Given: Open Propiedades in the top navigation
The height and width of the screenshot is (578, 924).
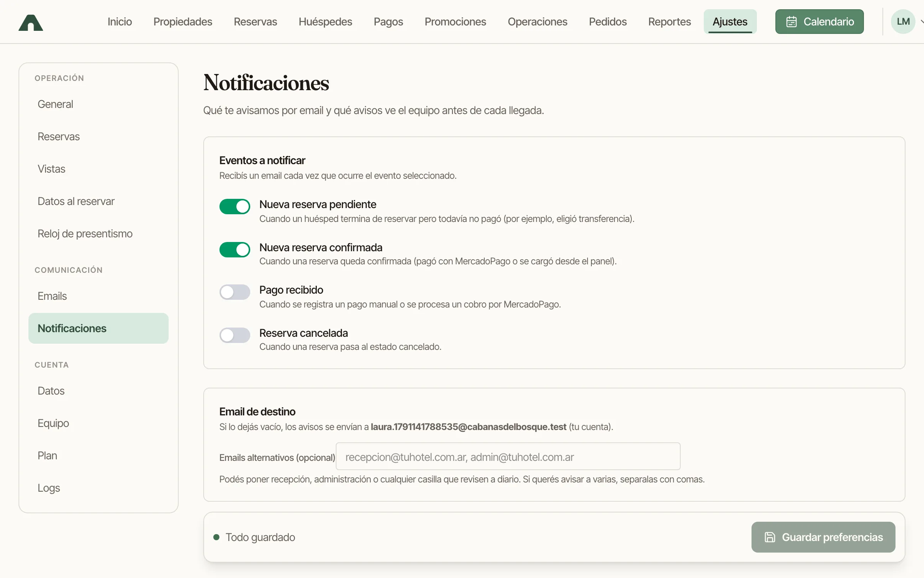Looking at the screenshot, I should pos(183,22).
